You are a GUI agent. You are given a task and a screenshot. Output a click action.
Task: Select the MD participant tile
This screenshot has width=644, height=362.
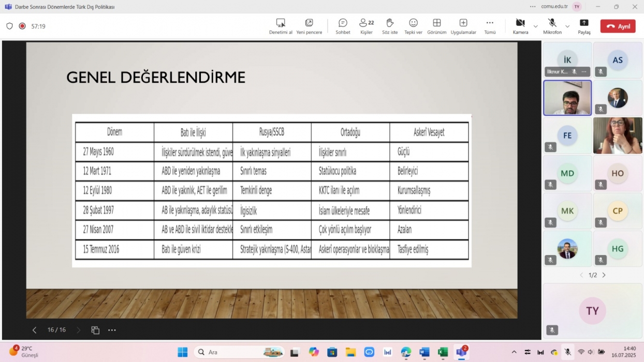pos(567,173)
